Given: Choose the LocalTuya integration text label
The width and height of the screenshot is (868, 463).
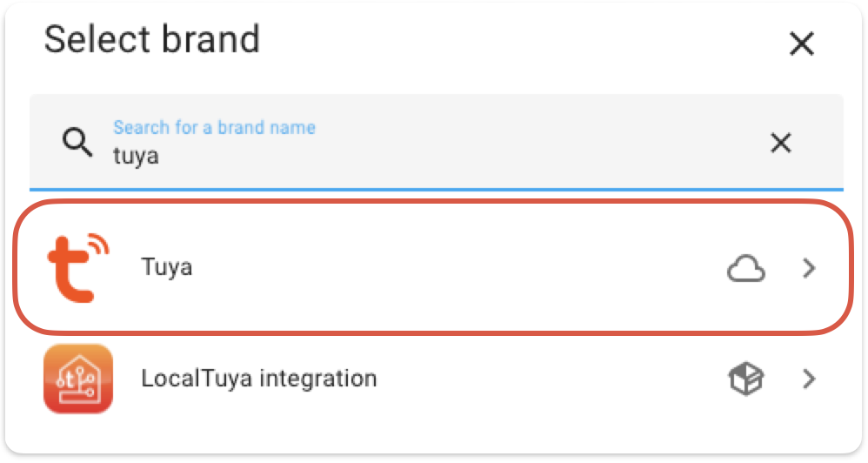Looking at the screenshot, I should (258, 379).
